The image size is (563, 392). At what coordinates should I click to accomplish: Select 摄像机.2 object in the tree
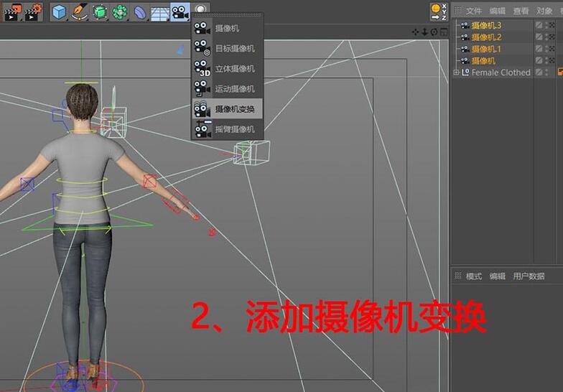(486, 37)
